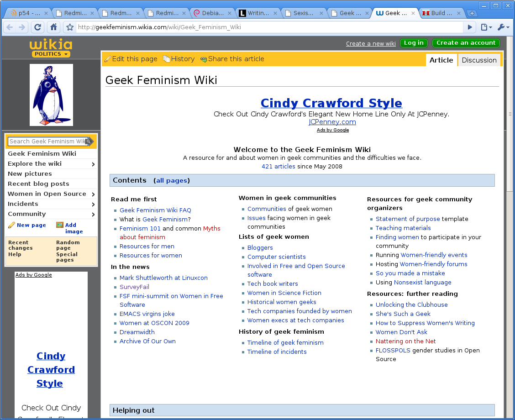Open the Create a new wiki link

click(x=371, y=44)
